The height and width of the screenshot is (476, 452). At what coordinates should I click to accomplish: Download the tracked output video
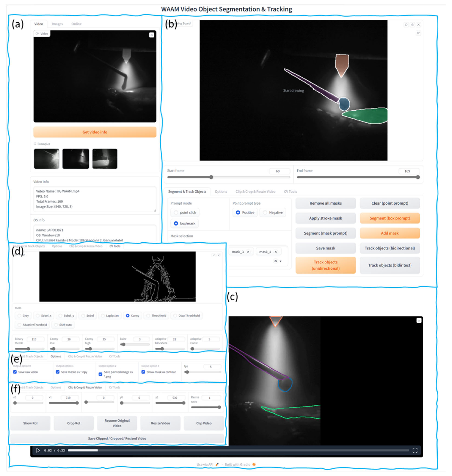coord(419,320)
